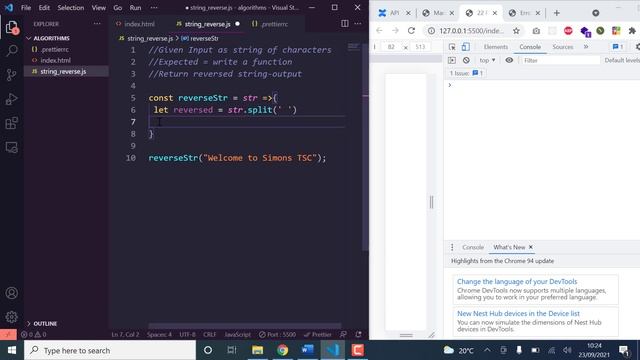The image size is (640, 360).
Task: Go back in Chrome
Action: pos(379,31)
